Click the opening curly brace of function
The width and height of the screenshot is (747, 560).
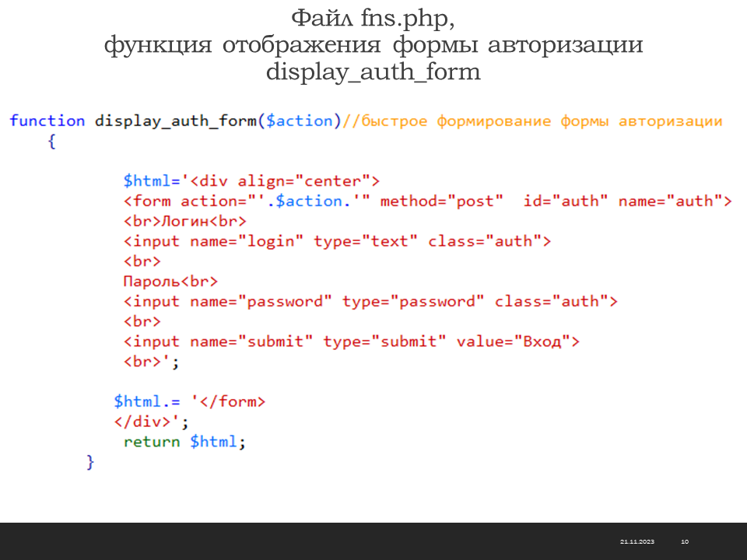pos(51,142)
